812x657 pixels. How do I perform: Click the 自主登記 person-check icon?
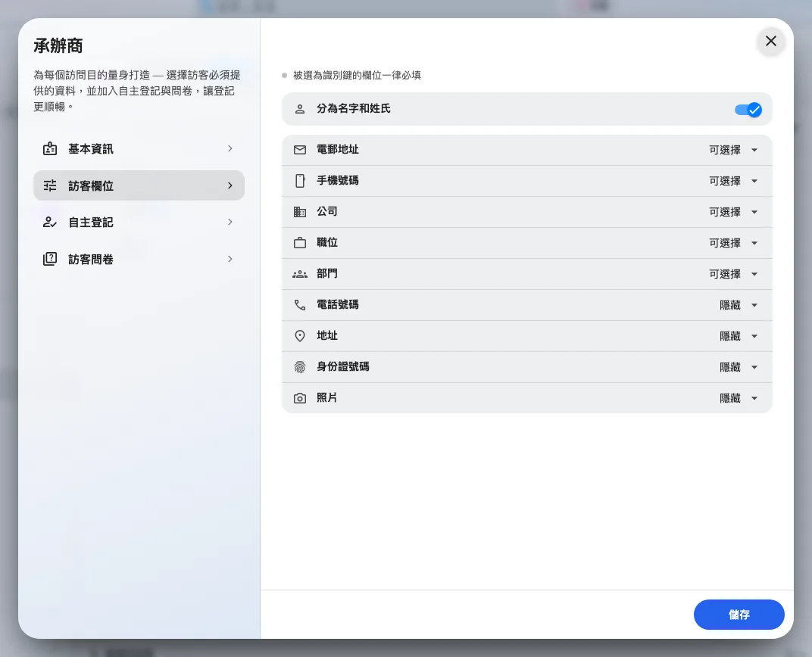click(50, 223)
